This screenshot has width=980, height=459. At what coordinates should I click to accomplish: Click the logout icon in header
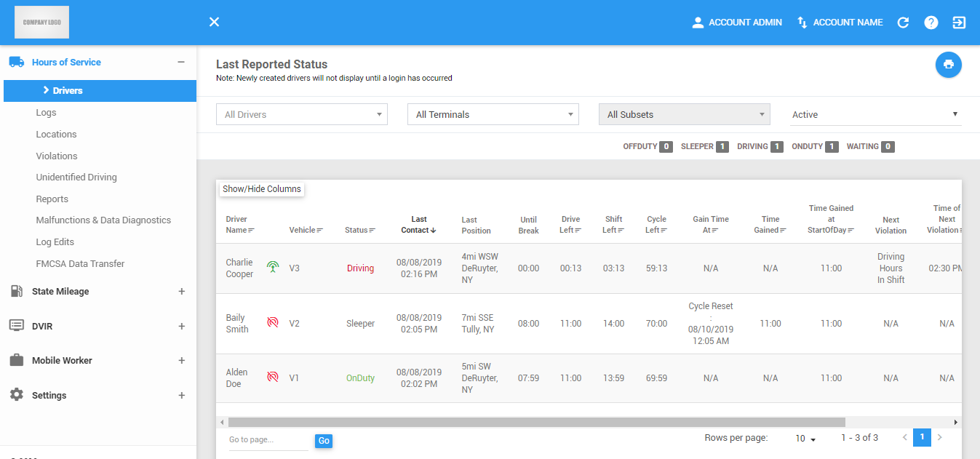point(959,23)
